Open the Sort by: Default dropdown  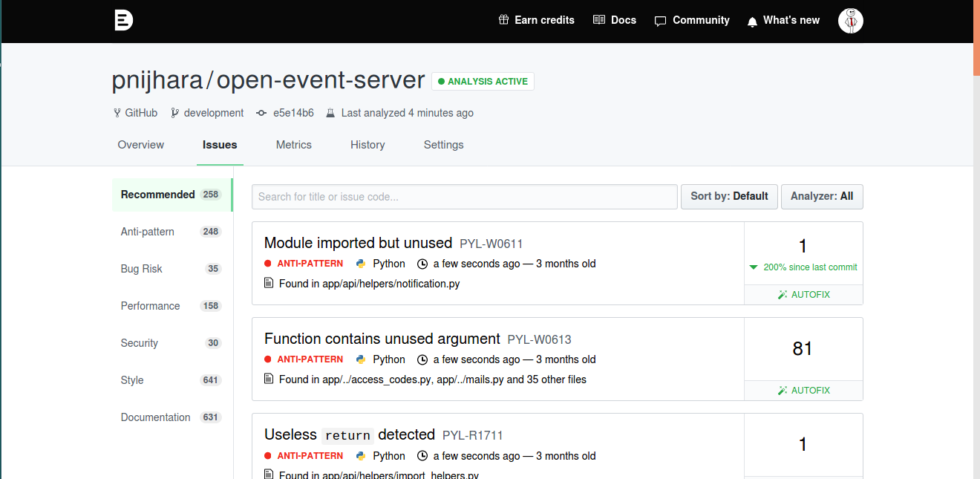[729, 196]
